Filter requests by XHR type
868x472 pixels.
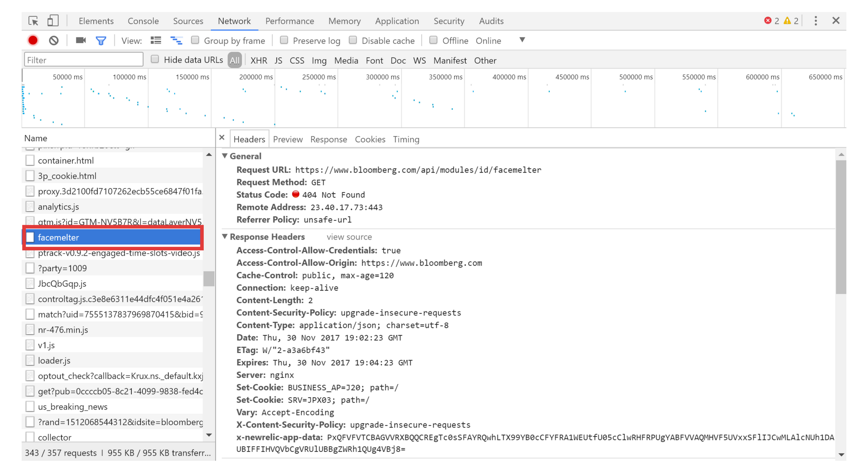[x=259, y=60]
